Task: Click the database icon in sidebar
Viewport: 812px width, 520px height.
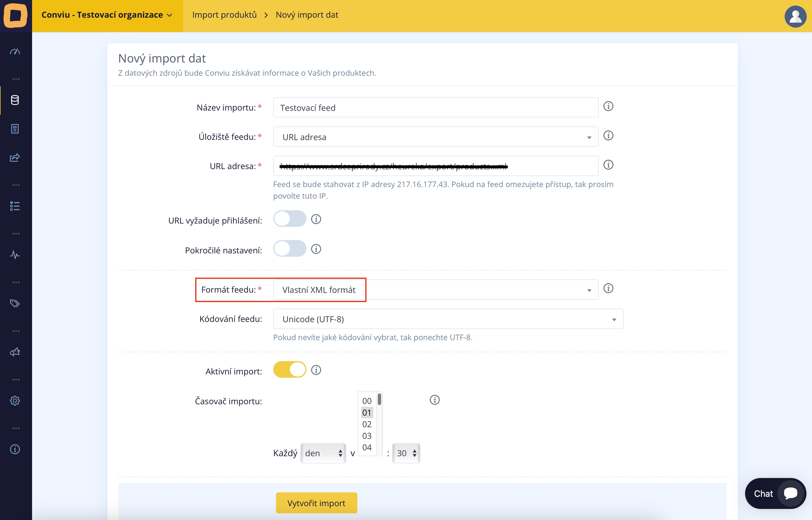Action: (x=15, y=100)
